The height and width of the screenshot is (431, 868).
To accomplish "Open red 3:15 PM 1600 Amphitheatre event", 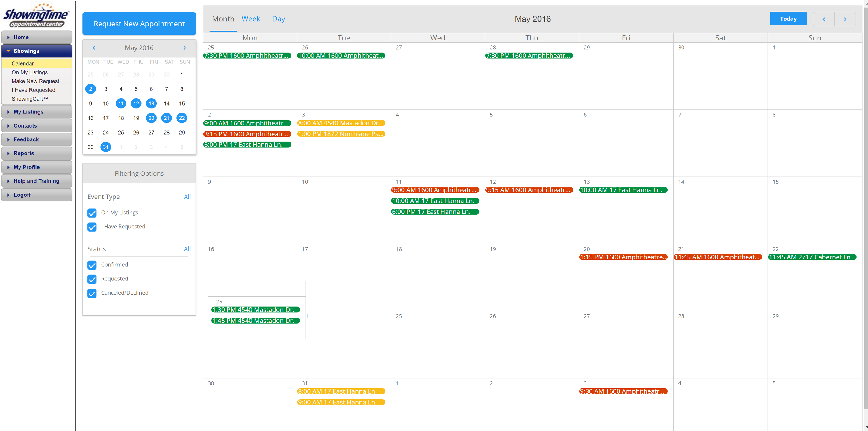I will tap(247, 134).
